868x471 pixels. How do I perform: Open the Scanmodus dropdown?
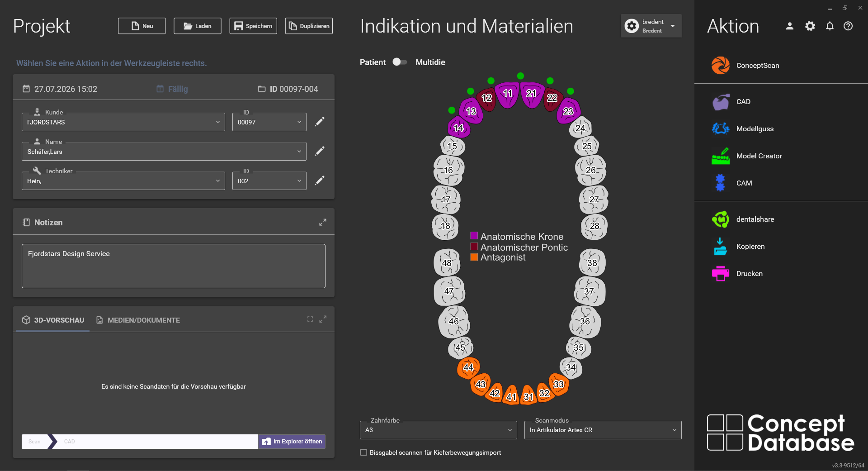pyautogui.click(x=603, y=430)
